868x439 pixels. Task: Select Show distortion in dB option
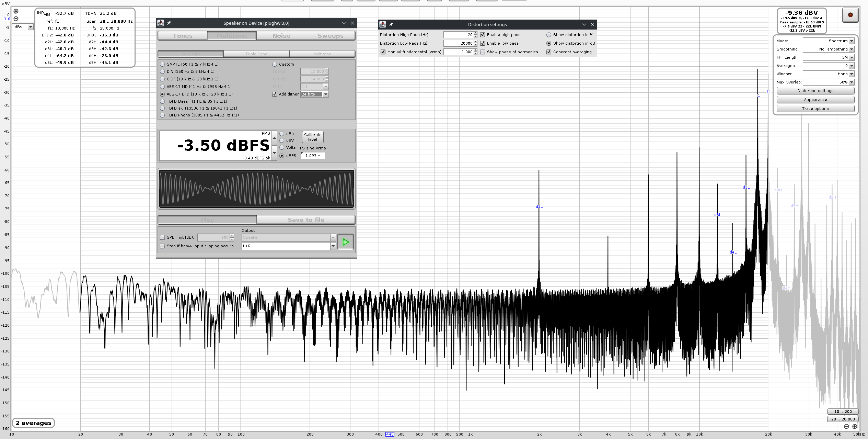(x=549, y=43)
